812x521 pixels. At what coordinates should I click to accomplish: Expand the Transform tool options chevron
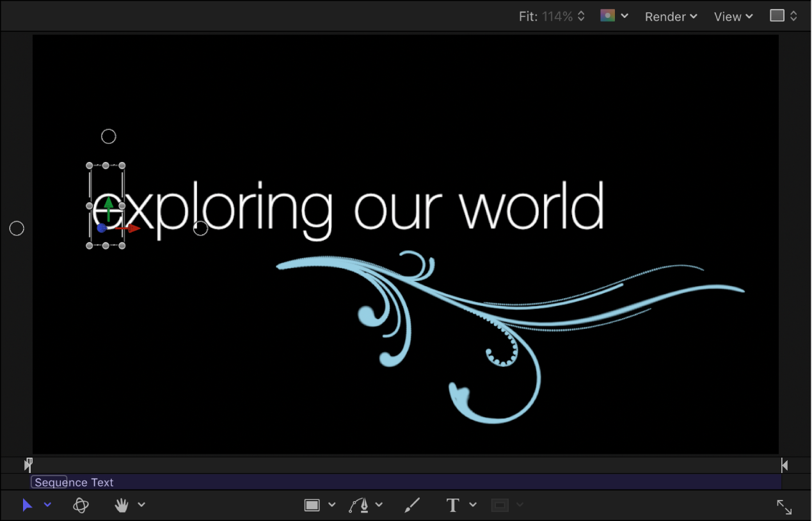47,505
